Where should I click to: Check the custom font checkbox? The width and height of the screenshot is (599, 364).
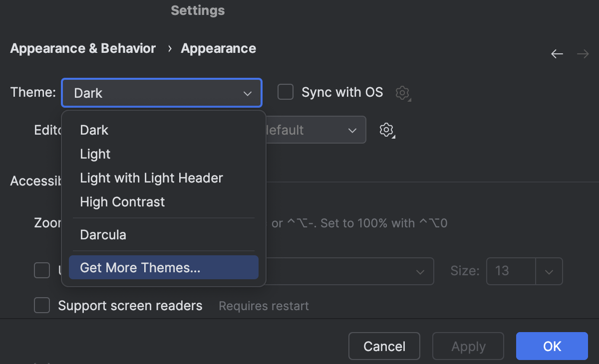click(42, 270)
